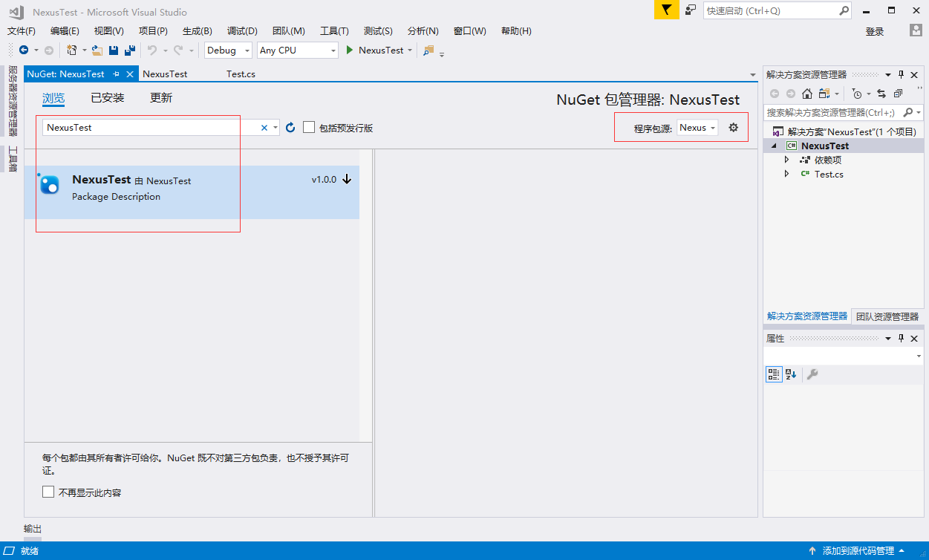The image size is (929, 560).
Task: Expand the 依赖项 tree node
Action: point(786,160)
